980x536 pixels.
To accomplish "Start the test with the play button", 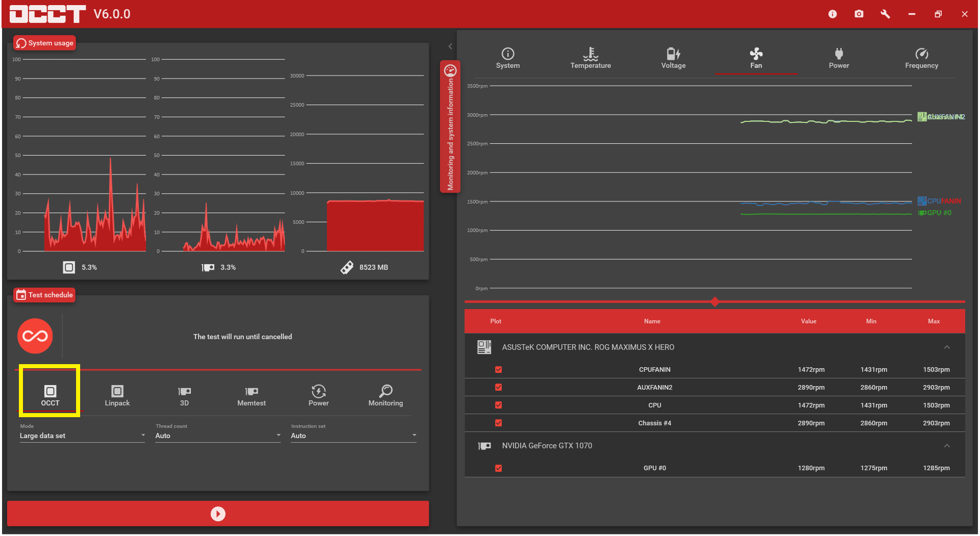I will coord(218,514).
